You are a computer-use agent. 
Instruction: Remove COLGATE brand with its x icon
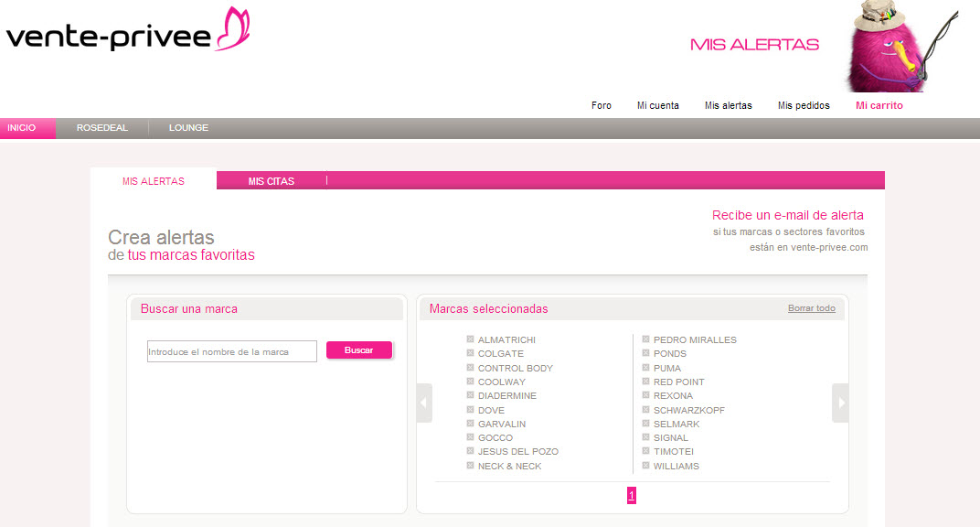click(x=470, y=353)
